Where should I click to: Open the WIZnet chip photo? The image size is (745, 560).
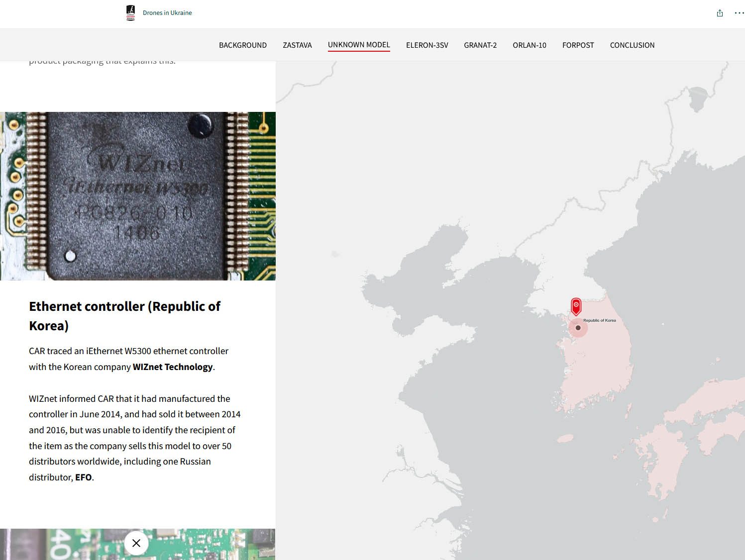(x=138, y=196)
